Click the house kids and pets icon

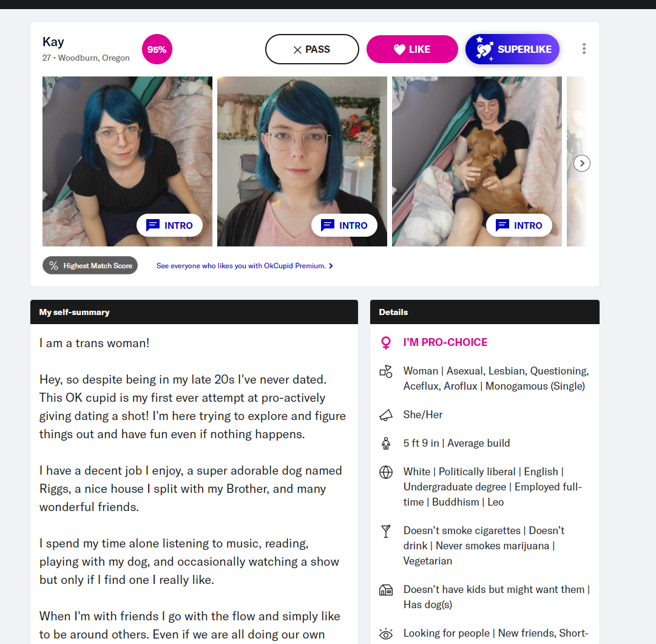click(386, 590)
